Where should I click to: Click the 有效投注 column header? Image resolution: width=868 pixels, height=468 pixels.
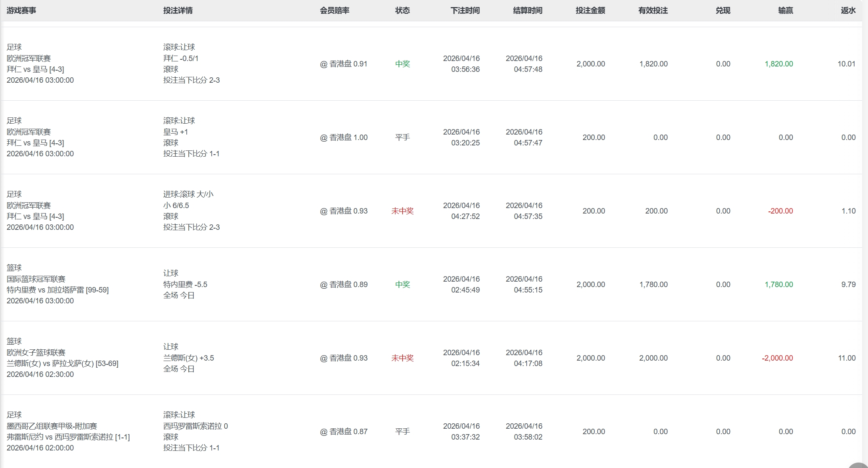pyautogui.click(x=653, y=10)
